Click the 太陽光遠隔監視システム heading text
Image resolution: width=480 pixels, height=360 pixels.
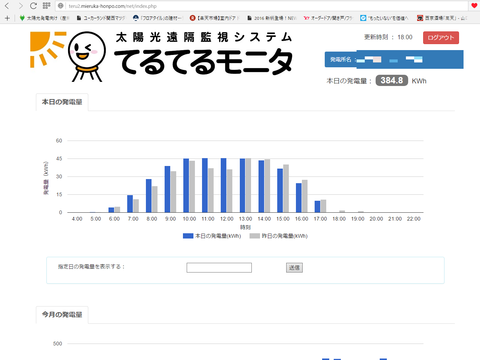coord(204,37)
